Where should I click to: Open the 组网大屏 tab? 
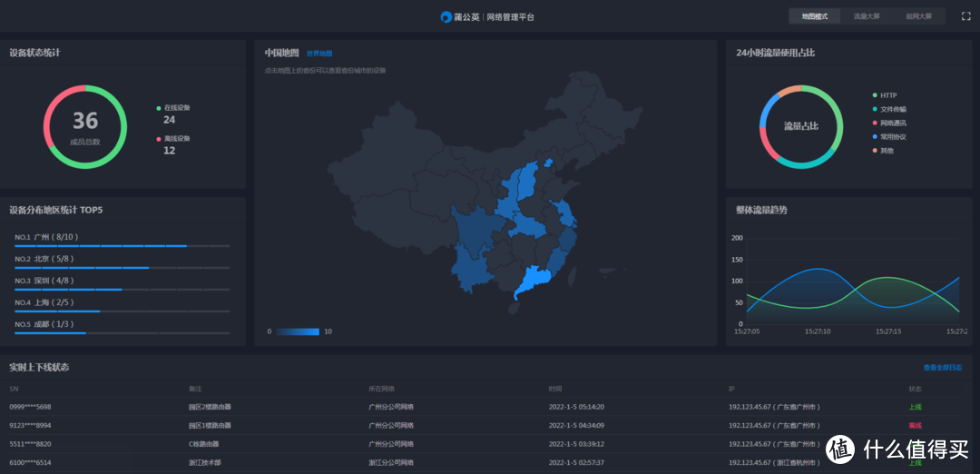(918, 16)
